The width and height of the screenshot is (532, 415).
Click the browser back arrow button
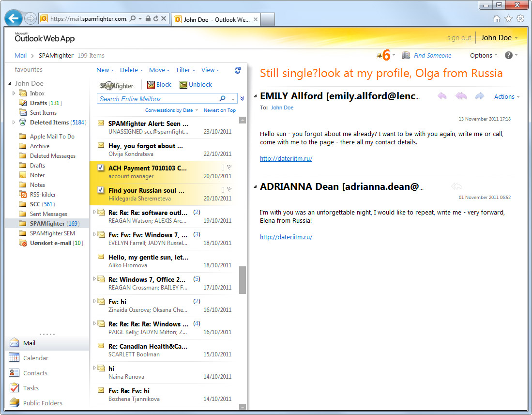pos(14,18)
